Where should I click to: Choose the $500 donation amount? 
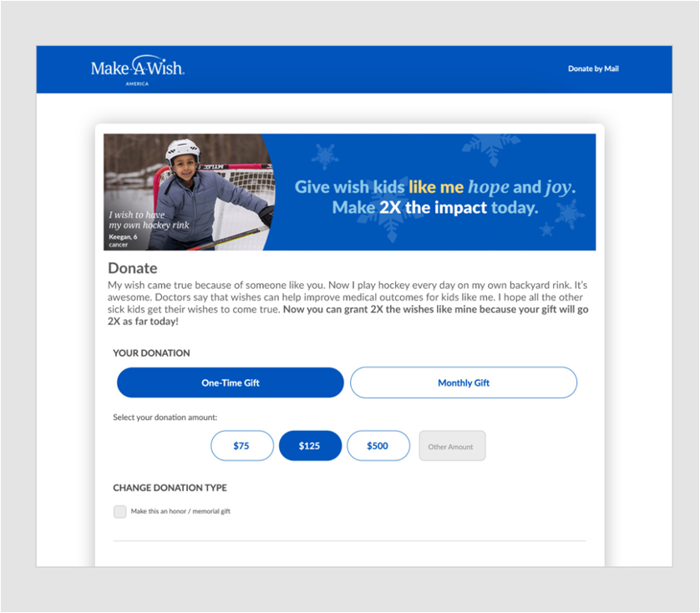378,446
